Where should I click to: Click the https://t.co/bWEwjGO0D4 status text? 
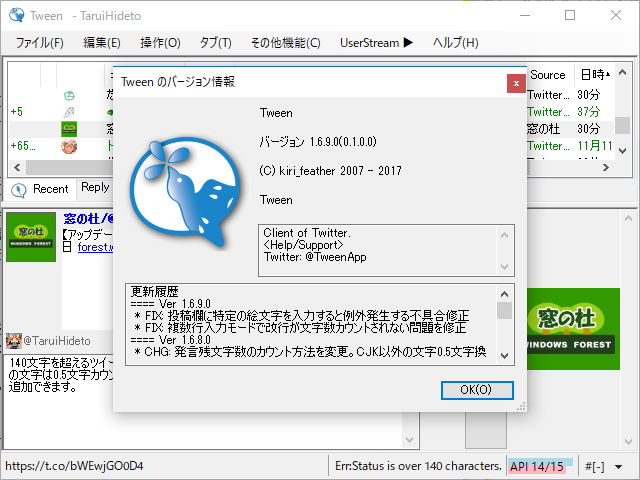(x=74, y=466)
